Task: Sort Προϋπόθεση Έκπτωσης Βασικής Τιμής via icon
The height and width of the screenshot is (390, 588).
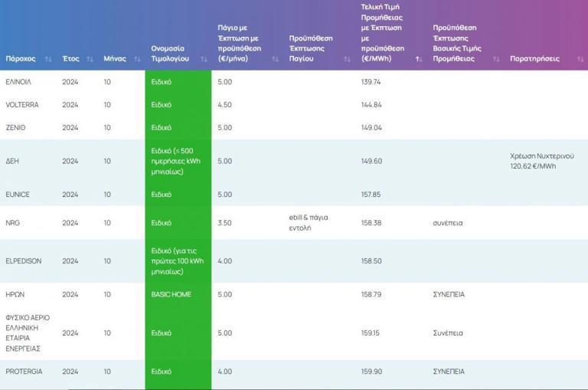Action: 496,59
